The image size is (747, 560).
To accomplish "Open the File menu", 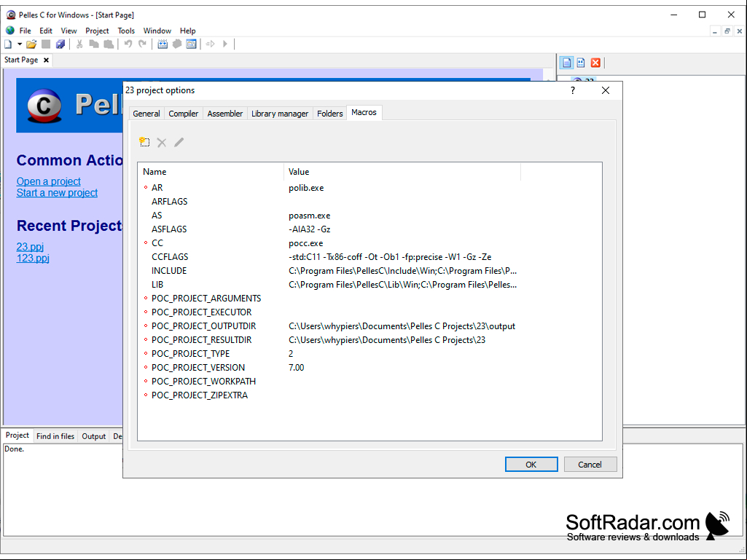I will (26, 31).
